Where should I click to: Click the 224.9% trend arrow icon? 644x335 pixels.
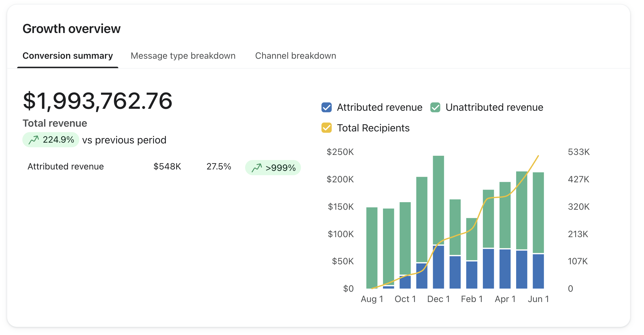click(x=34, y=140)
